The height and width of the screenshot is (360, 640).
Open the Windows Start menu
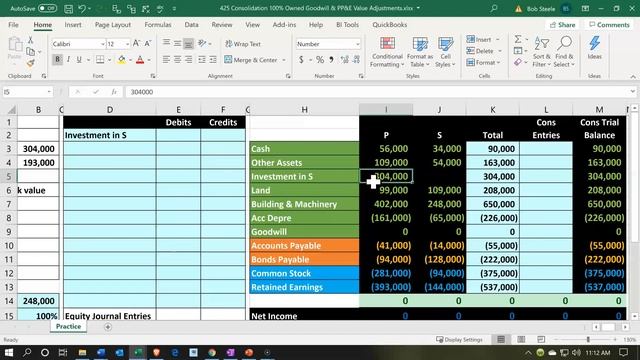click(x=9, y=352)
